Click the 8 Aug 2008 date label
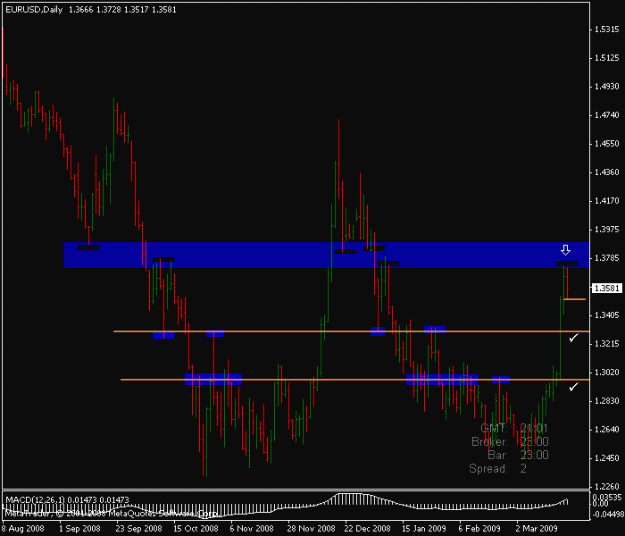 pos(23,528)
